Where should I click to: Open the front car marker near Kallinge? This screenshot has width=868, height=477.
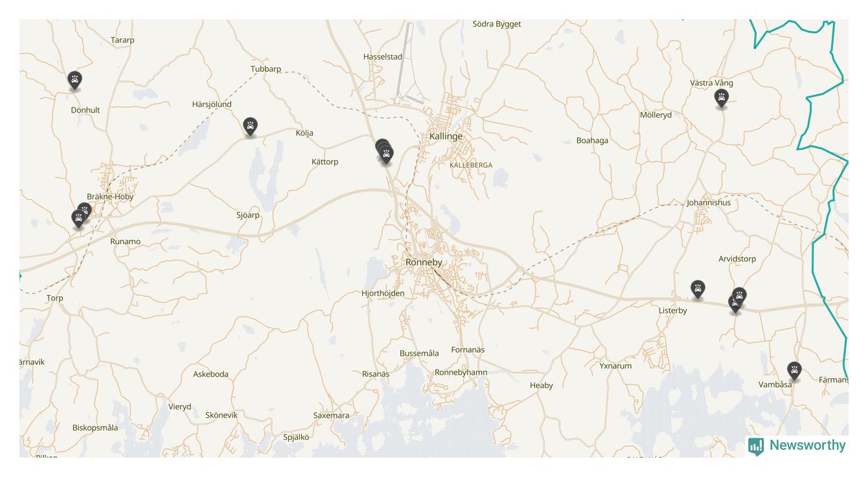coord(386,155)
